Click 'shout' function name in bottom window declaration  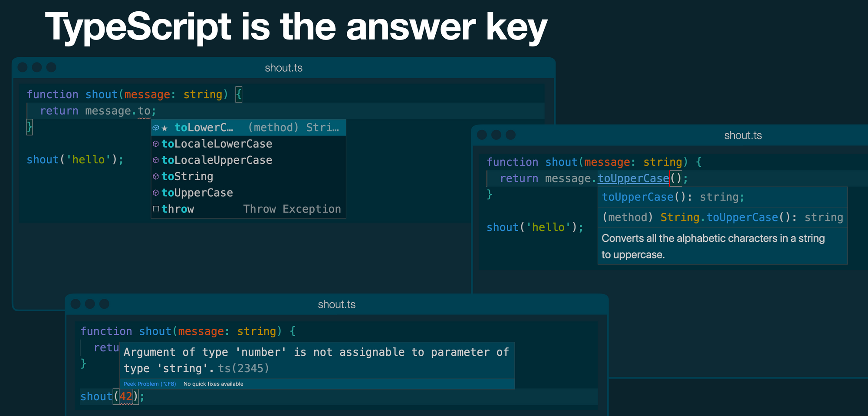pos(155,331)
